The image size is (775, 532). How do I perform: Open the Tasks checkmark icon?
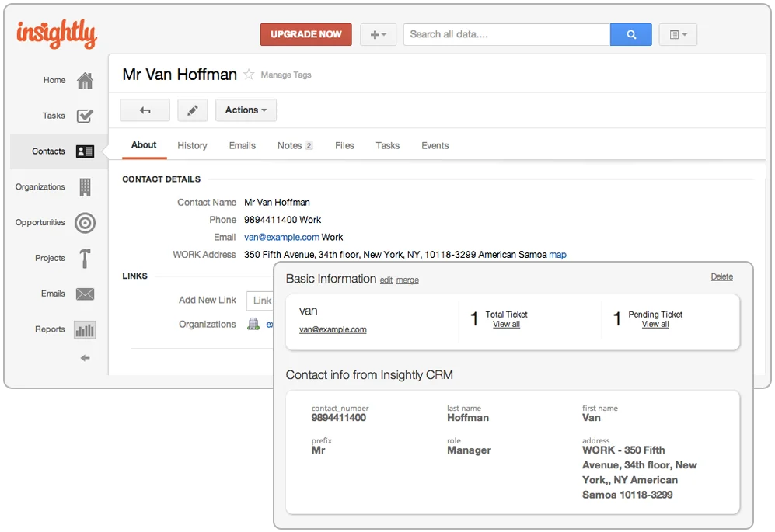[85, 116]
